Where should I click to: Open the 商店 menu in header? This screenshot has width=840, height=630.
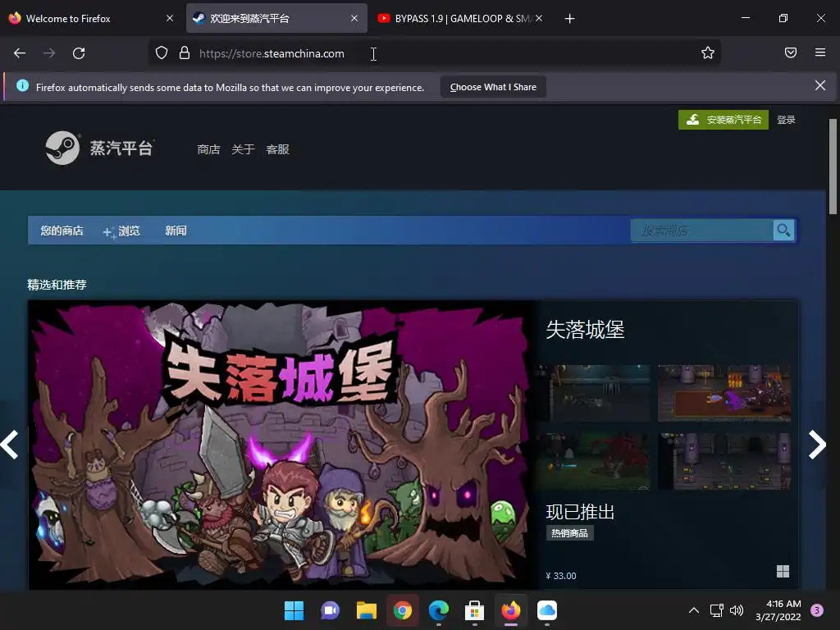pyautogui.click(x=208, y=149)
